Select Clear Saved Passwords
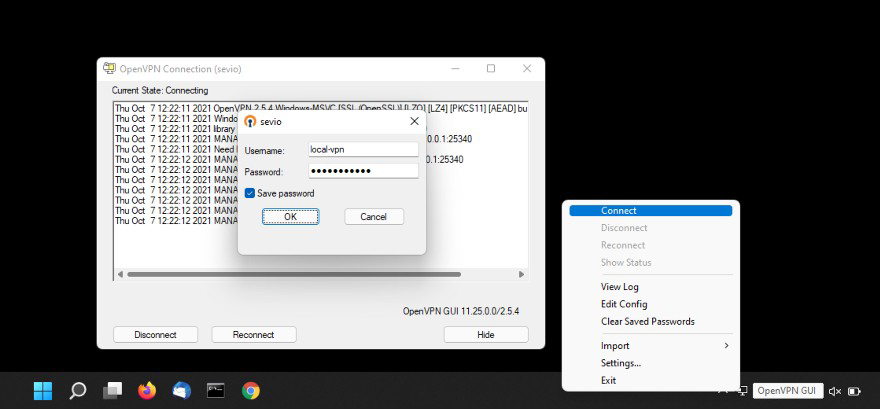880x409 pixels. click(648, 321)
